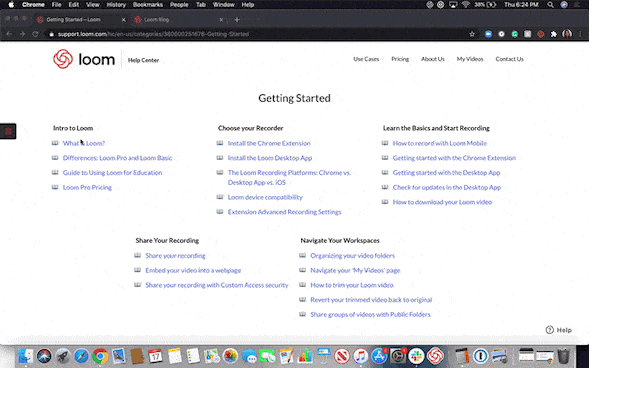
Task: Open Finder from the dock
Action: coord(25,356)
